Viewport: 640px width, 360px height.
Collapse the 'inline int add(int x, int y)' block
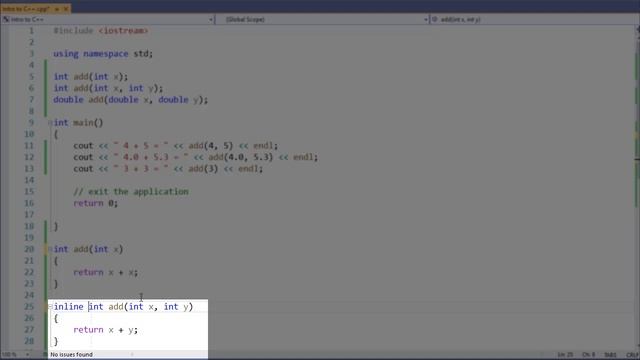click(x=50, y=307)
